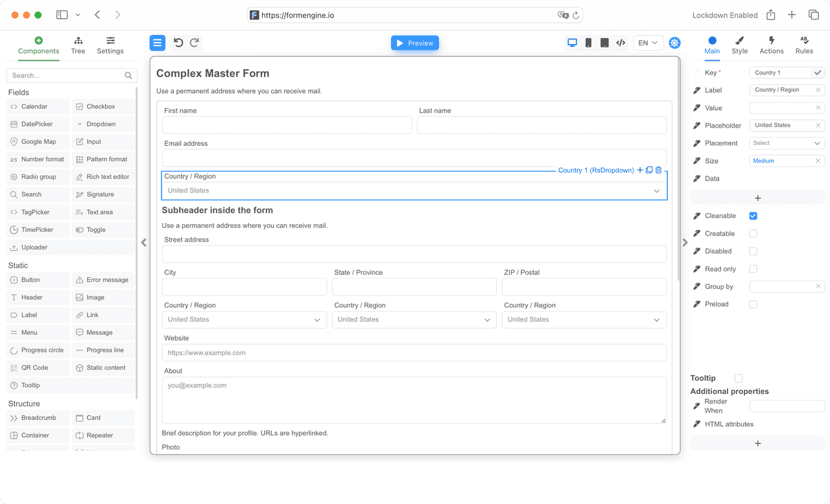Switch to the Settings tab

[x=110, y=45]
